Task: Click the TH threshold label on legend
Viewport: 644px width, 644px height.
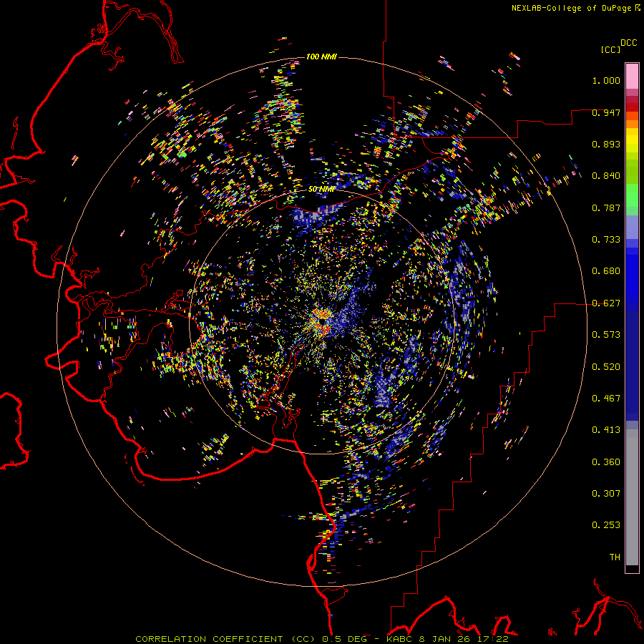Action: click(615, 557)
